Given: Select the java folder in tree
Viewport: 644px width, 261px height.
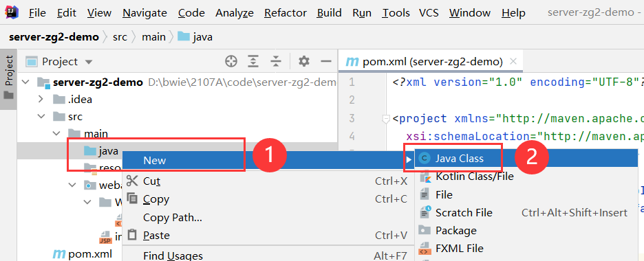Looking at the screenshot, I should pos(101,151).
